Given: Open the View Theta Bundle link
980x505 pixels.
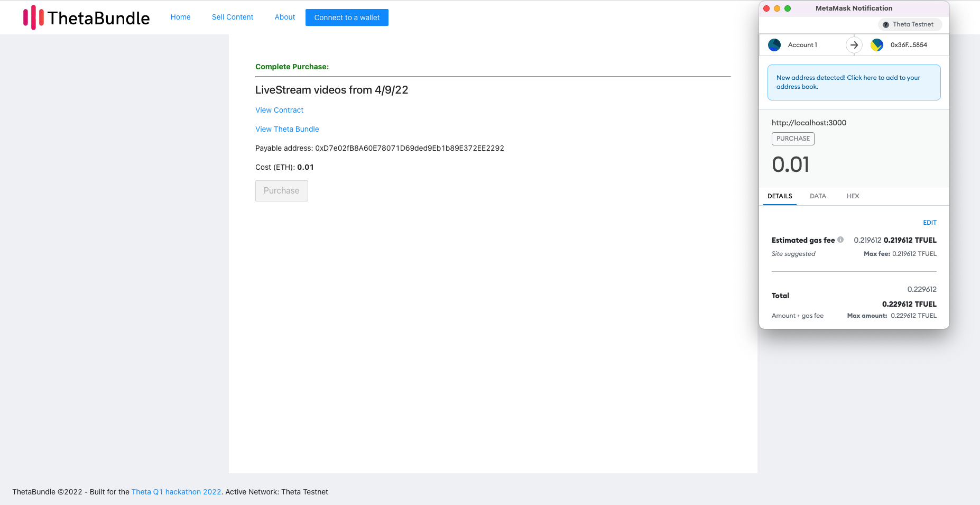Looking at the screenshot, I should [287, 129].
